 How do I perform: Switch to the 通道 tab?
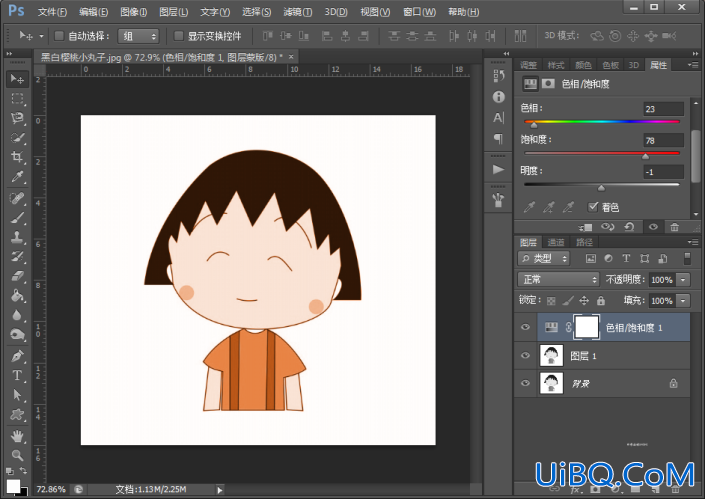[556, 243]
